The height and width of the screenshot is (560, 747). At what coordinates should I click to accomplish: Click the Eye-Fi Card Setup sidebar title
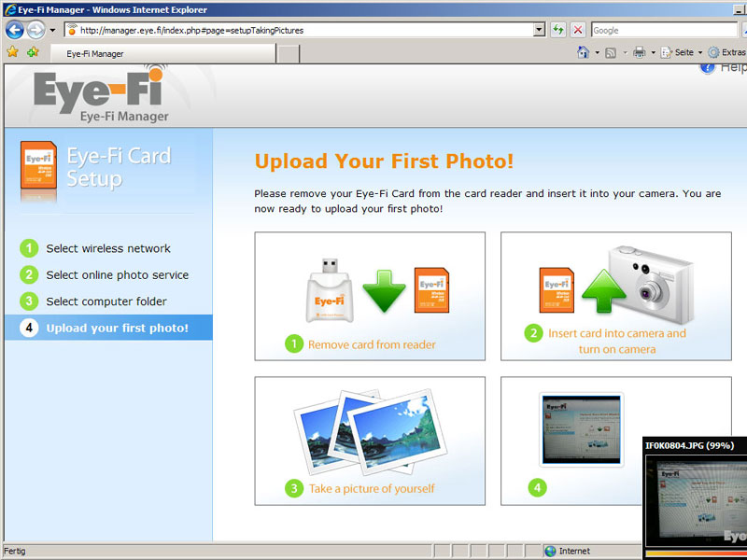pos(119,167)
